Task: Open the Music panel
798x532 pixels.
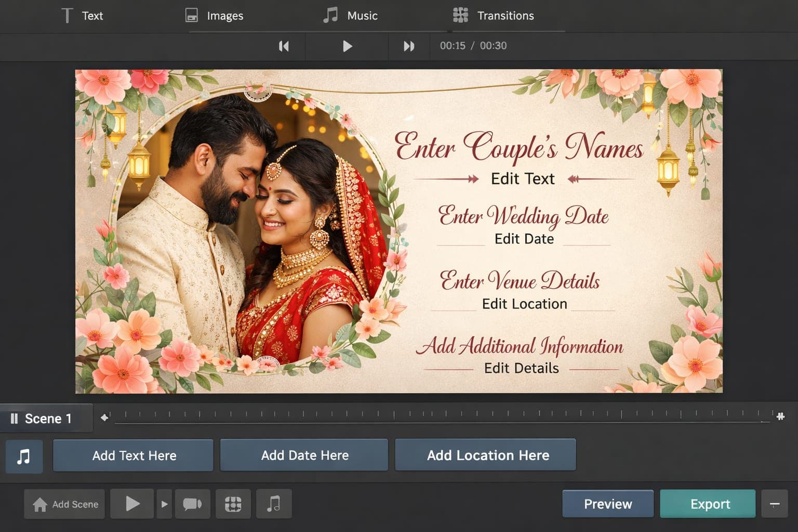Action: coord(351,16)
